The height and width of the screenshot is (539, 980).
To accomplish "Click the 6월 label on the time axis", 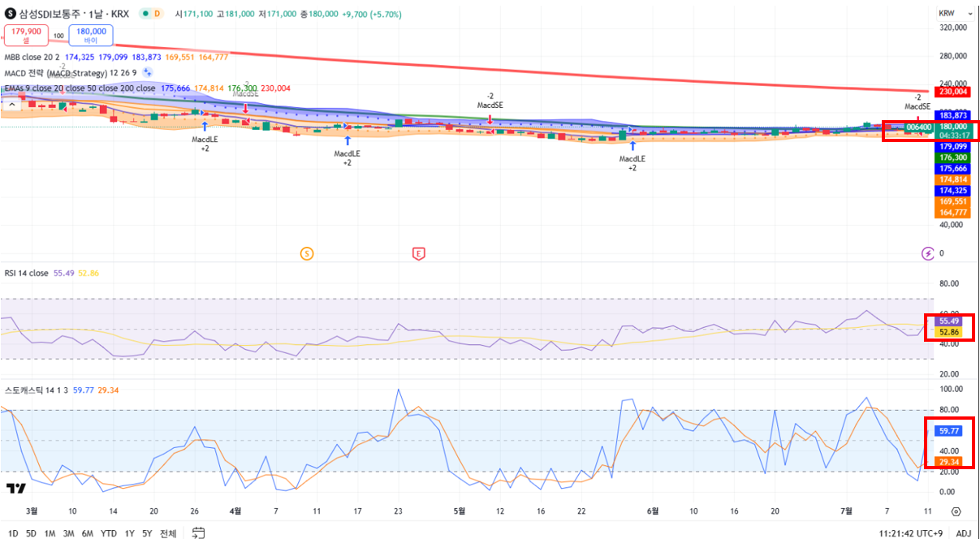I will click(653, 511).
